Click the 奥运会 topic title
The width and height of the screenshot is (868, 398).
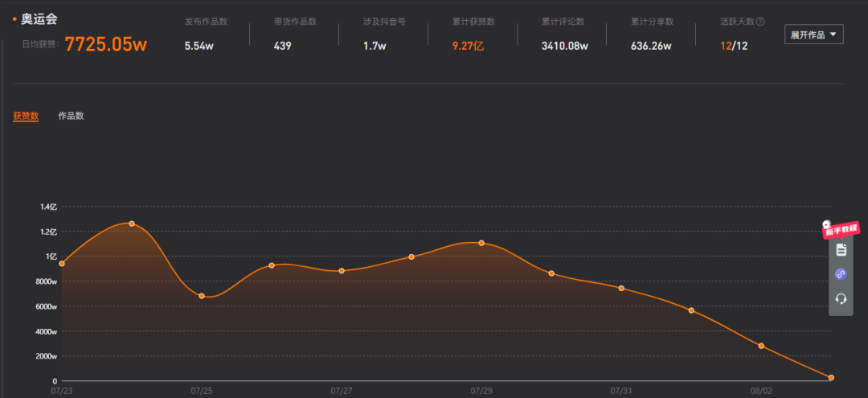pyautogui.click(x=39, y=19)
